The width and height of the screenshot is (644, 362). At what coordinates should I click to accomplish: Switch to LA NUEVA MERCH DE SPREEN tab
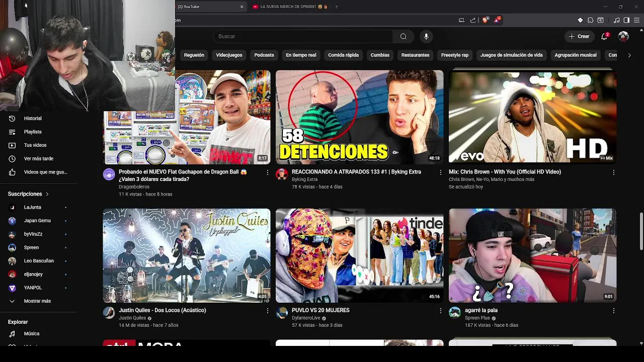[x=289, y=7]
